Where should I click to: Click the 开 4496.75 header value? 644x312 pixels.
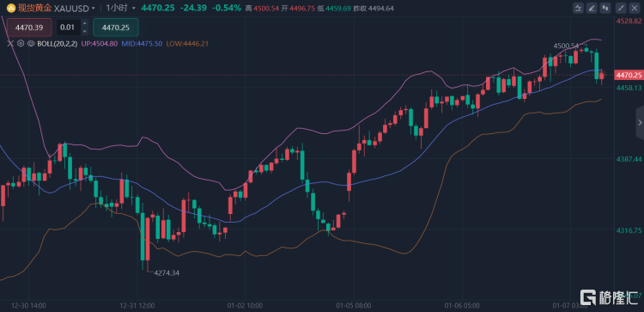298,9
